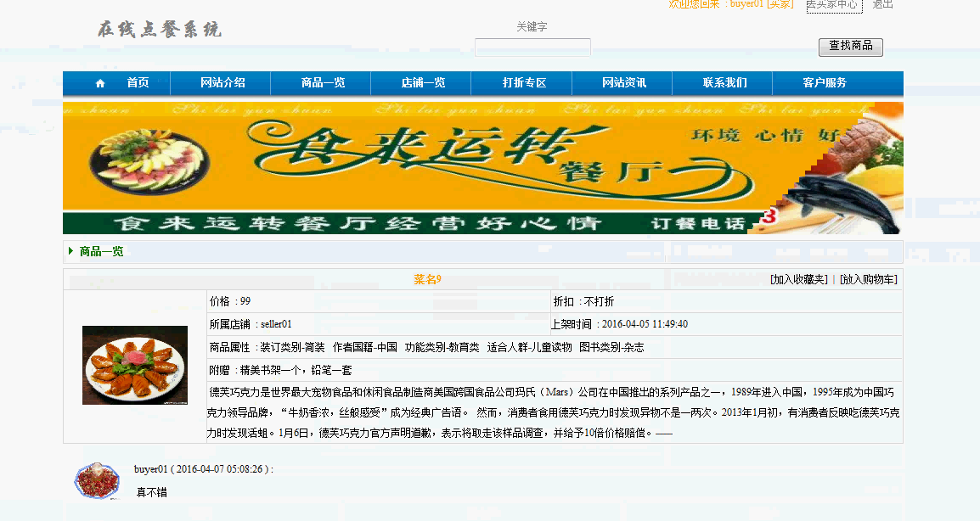Image resolution: width=980 pixels, height=521 pixels.
Task: Click the 关键字 search input field
Action: coord(532,48)
